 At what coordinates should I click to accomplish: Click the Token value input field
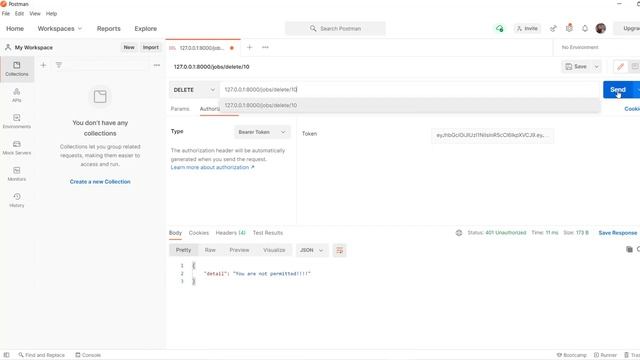point(492,135)
